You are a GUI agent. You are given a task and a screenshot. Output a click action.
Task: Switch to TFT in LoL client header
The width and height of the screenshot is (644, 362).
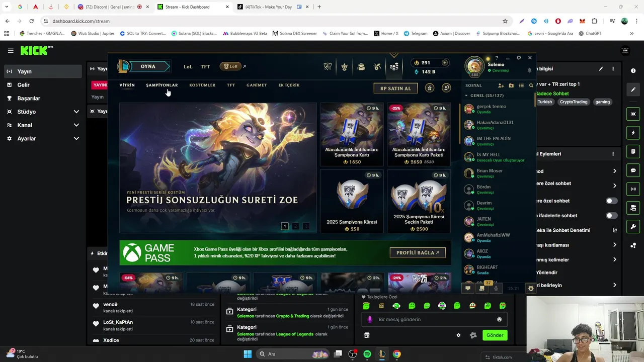pos(205,66)
